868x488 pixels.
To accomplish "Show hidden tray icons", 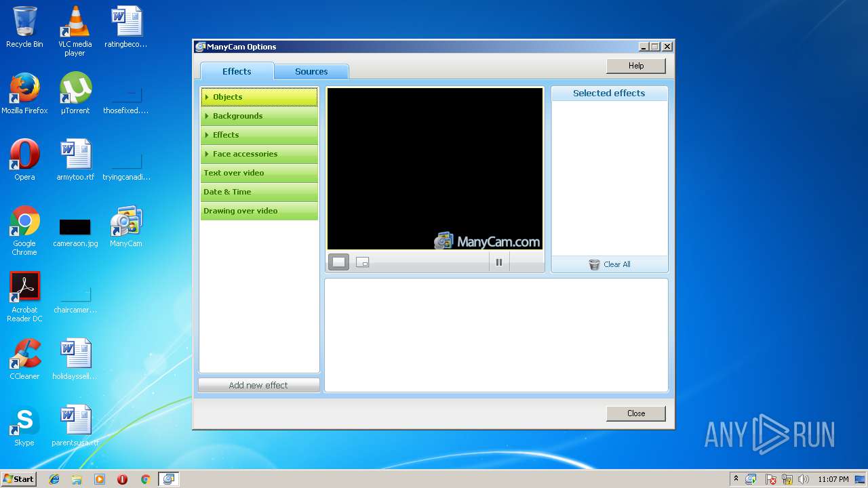I will click(736, 479).
